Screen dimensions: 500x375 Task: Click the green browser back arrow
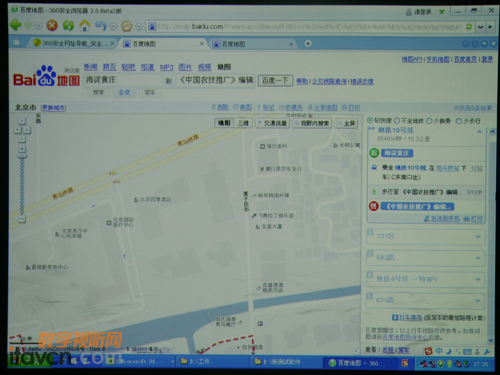pyautogui.click(x=16, y=25)
